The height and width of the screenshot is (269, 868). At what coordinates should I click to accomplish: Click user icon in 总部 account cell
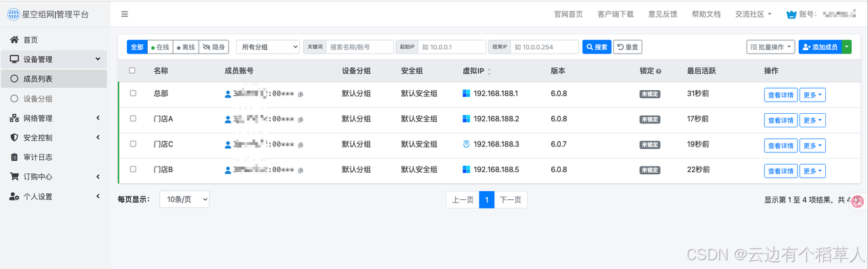[x=228, y=94]
